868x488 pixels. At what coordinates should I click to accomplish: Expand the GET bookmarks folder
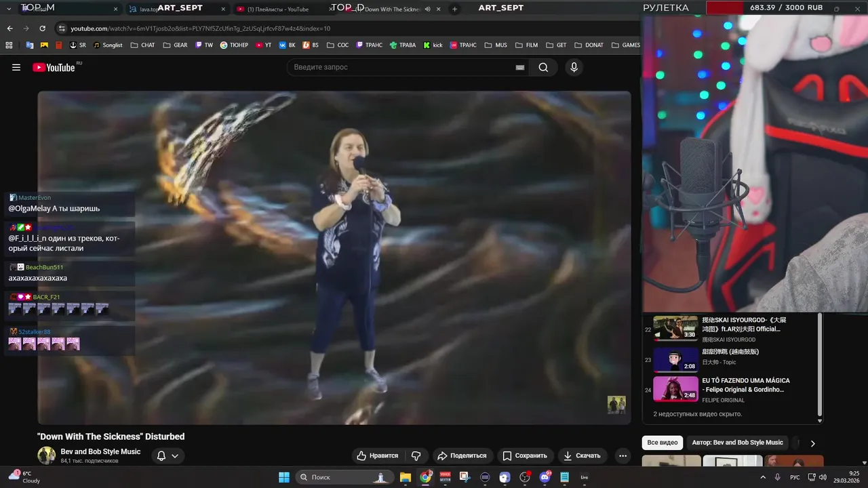556,45
